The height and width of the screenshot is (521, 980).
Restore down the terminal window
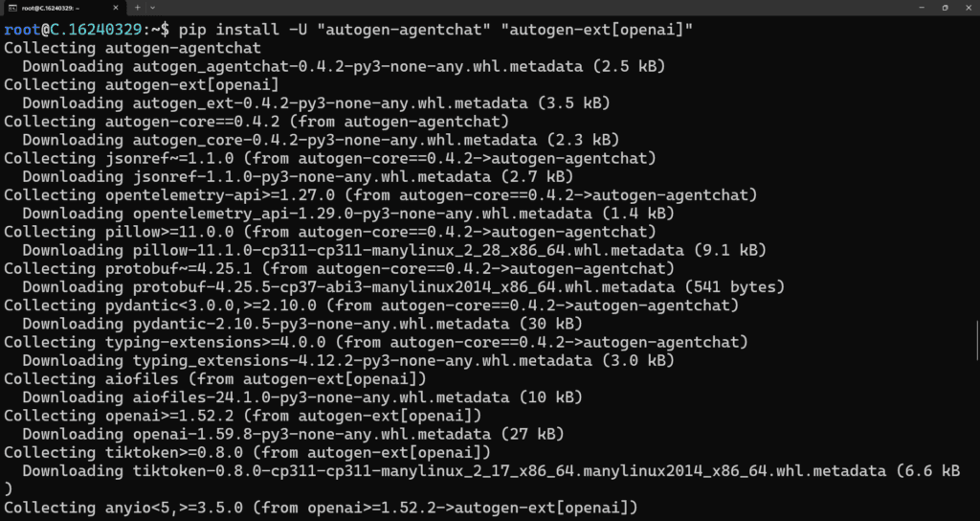[x=945, y=8]
